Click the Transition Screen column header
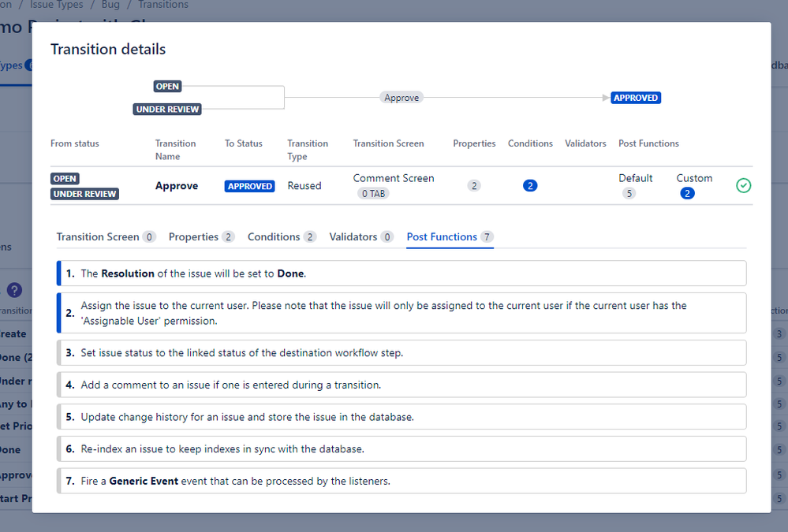The height and width of the screenshot is (532, 788). coord(388,143)
